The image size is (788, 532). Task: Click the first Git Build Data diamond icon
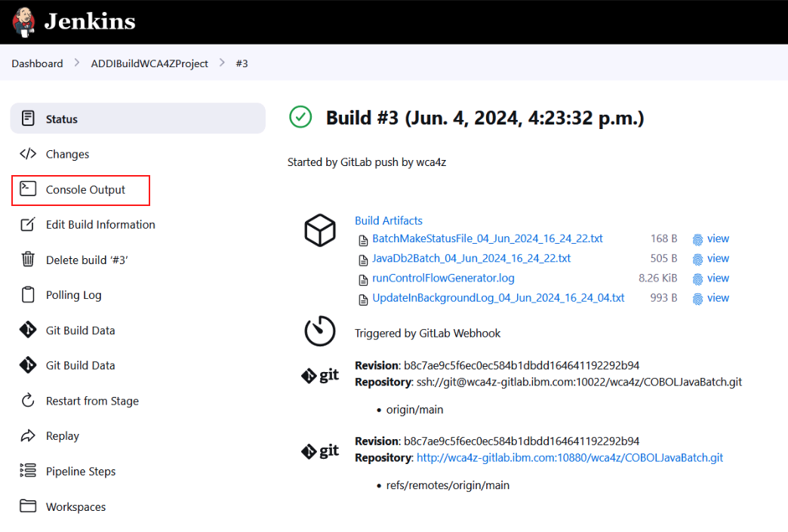click(x=28, y=330)
